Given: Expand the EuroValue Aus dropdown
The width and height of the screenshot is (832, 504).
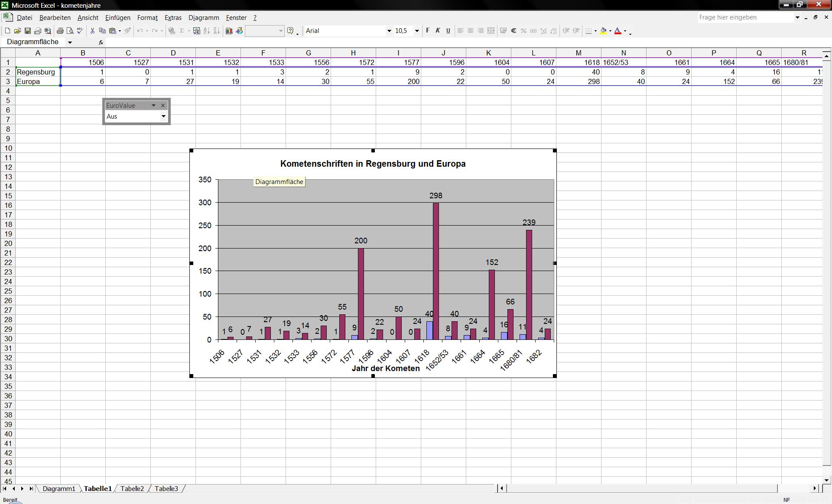Looking at the screenshot, I should point(163,116).
